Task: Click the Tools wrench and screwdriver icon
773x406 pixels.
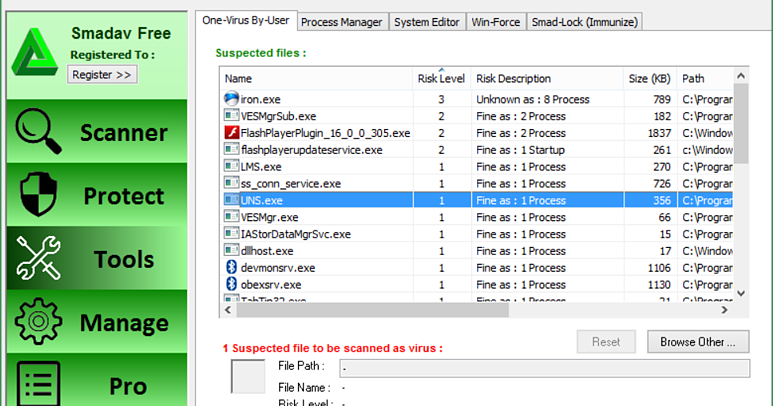Action: [38, 258]
